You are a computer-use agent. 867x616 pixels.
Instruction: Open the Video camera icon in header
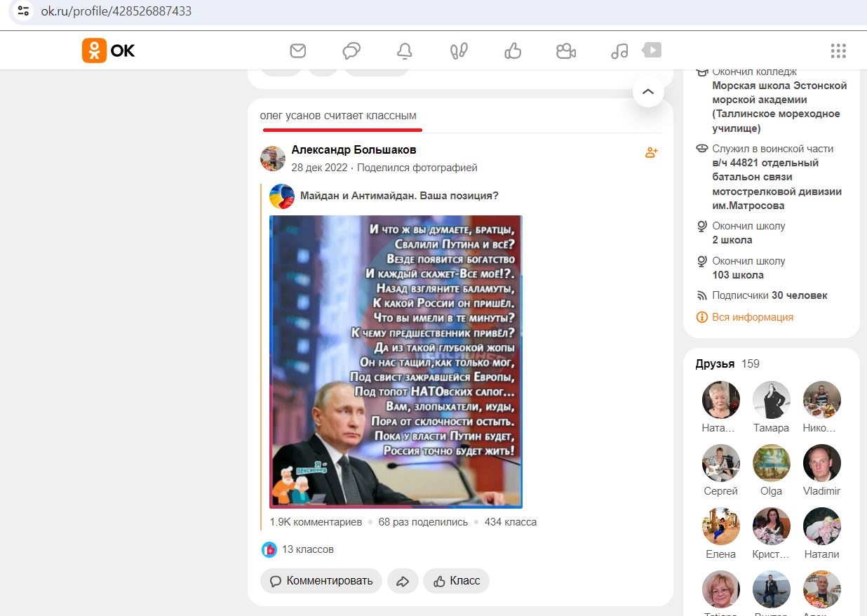[565, 51]
